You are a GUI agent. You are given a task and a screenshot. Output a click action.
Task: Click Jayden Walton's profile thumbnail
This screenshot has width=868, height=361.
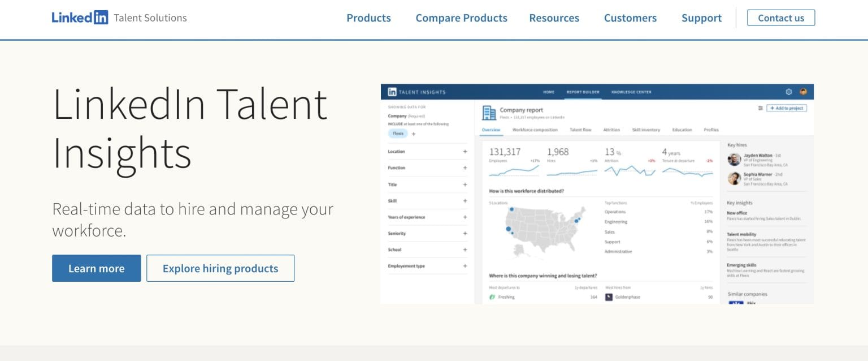pos(735,159)
